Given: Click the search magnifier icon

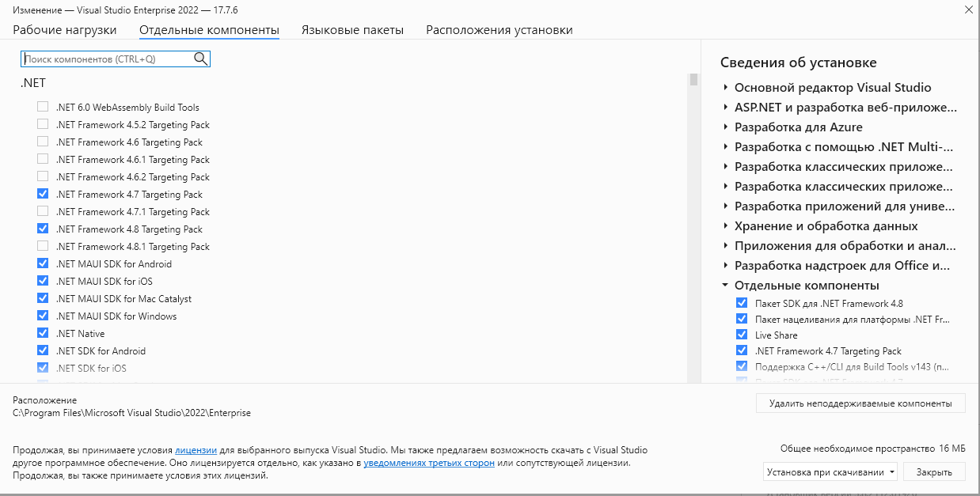Looking at the screenshot, I should coord(200,59).
